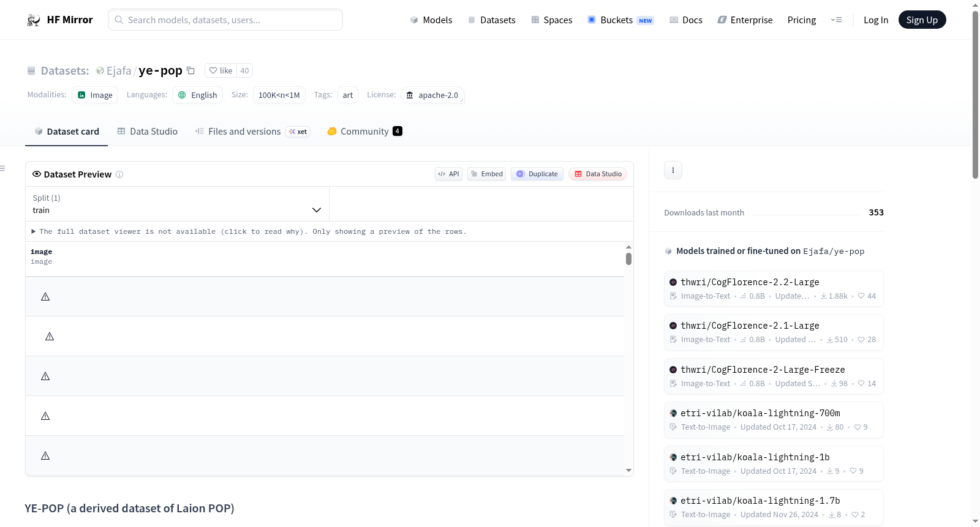Click the preview table vertical scrollbar thumb
Image resolution: width=980 pixels, height=527 pixels.
[x=628, y=259]
